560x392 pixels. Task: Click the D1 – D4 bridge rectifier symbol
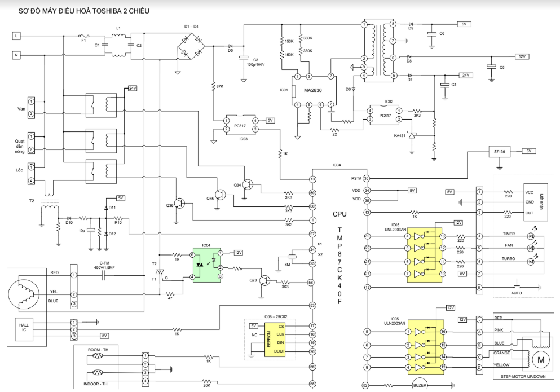coord(191,46)
